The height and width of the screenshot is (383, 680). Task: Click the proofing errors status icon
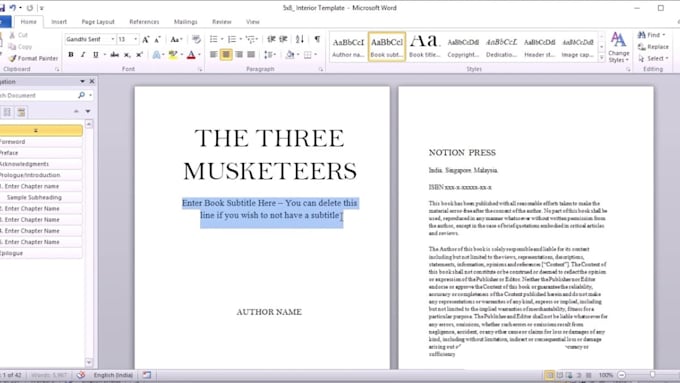81,375
